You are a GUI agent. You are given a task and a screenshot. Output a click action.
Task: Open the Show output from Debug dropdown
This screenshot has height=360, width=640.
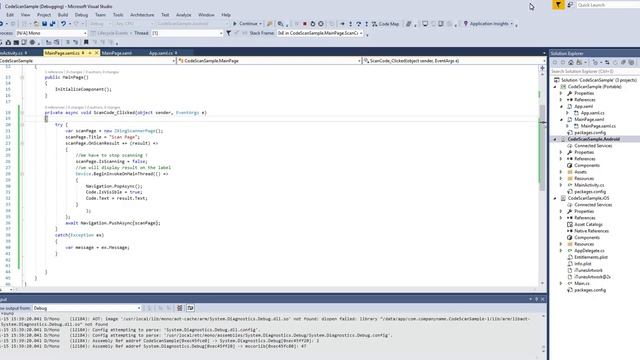[87, 308]
